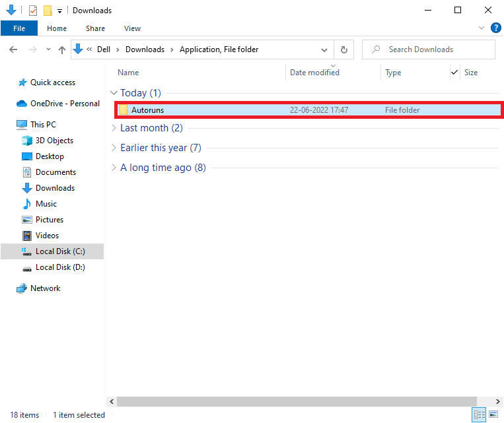Viewport: 504px width, 423px height.
Task: Switch to the Details view layout icon
Action: click(x=479, y=414)
